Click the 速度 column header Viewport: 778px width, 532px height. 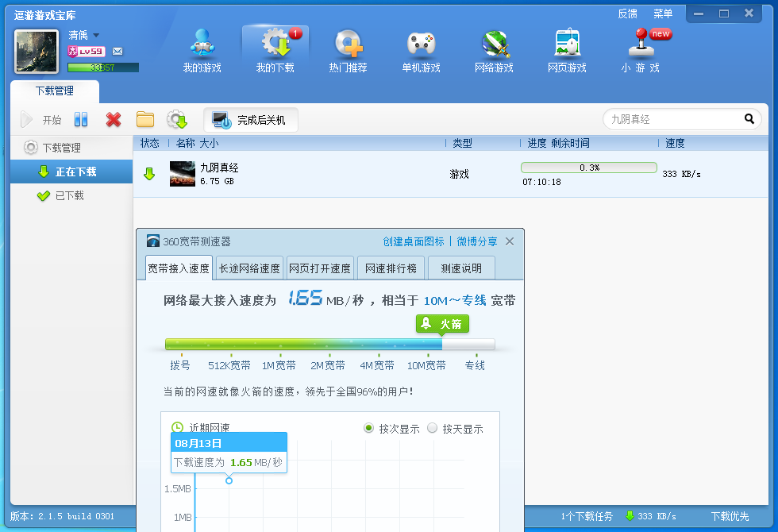pyautogui.click(x=676, y=144)
